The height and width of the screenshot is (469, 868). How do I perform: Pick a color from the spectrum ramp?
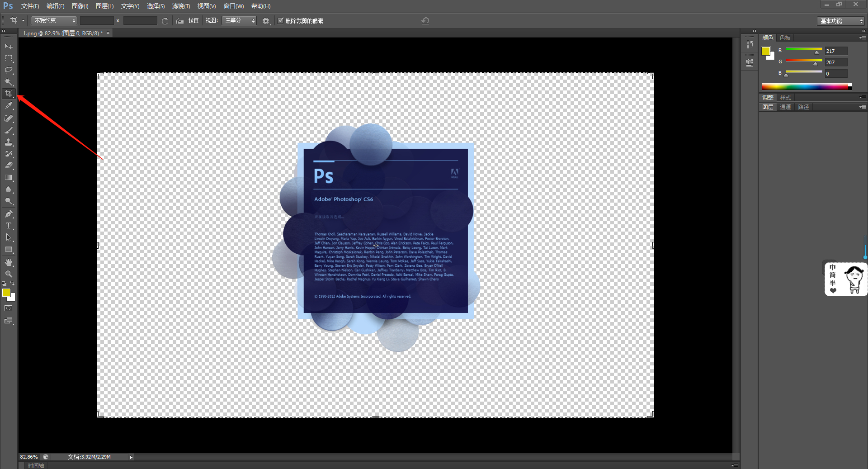pos(807,86)
